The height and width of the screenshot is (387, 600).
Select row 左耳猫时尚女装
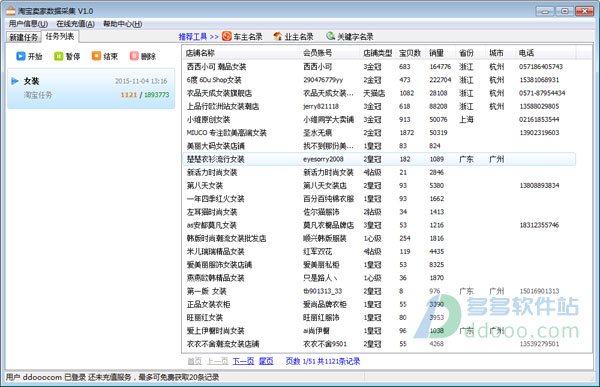click(x=379, y=212)
